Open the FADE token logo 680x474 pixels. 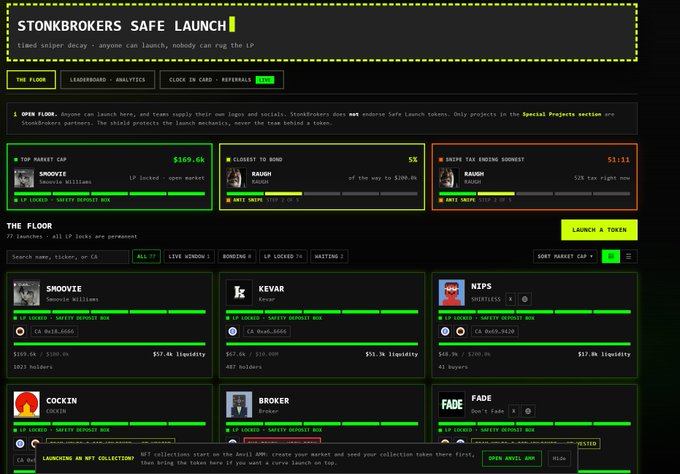(451, 405)
